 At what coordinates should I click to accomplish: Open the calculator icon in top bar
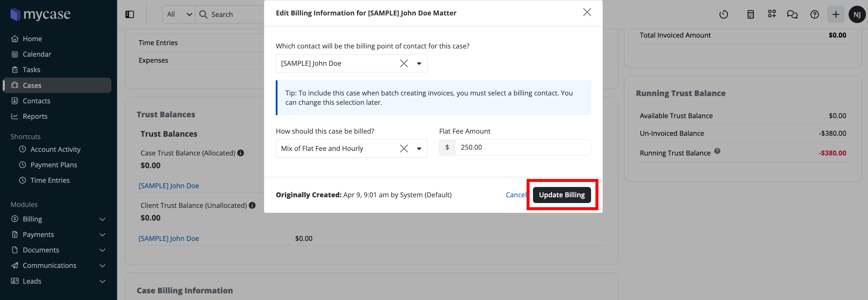click(x=750, y=15)
